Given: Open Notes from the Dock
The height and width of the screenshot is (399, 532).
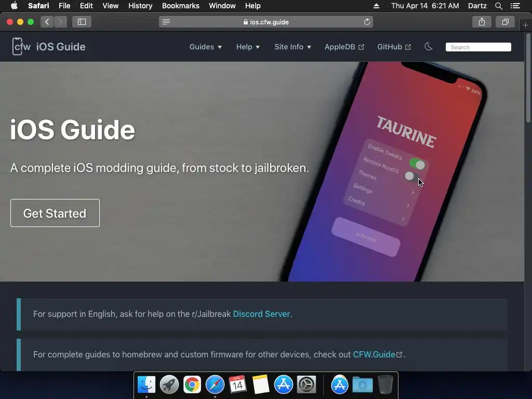Looking at the screenshot, I should [x=261, y=384].
